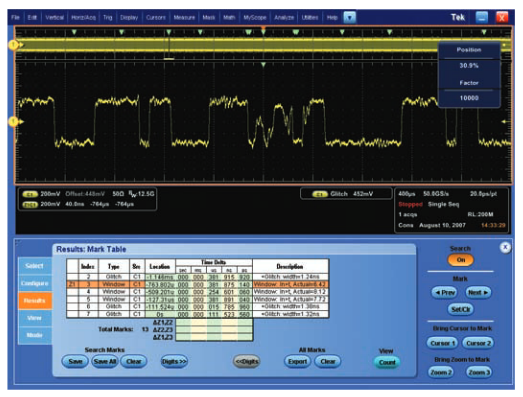Bring Zoom 2 to mark

pyautogui.click(x=441, y=372)
